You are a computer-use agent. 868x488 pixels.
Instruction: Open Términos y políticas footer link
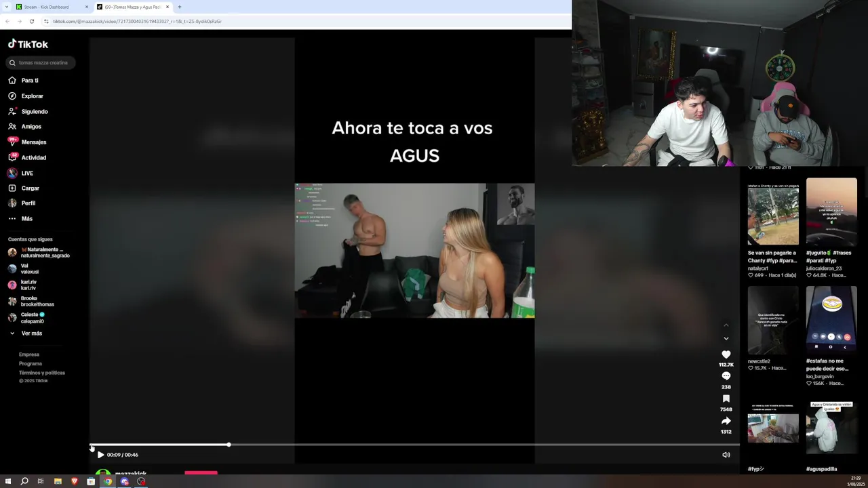42,373
